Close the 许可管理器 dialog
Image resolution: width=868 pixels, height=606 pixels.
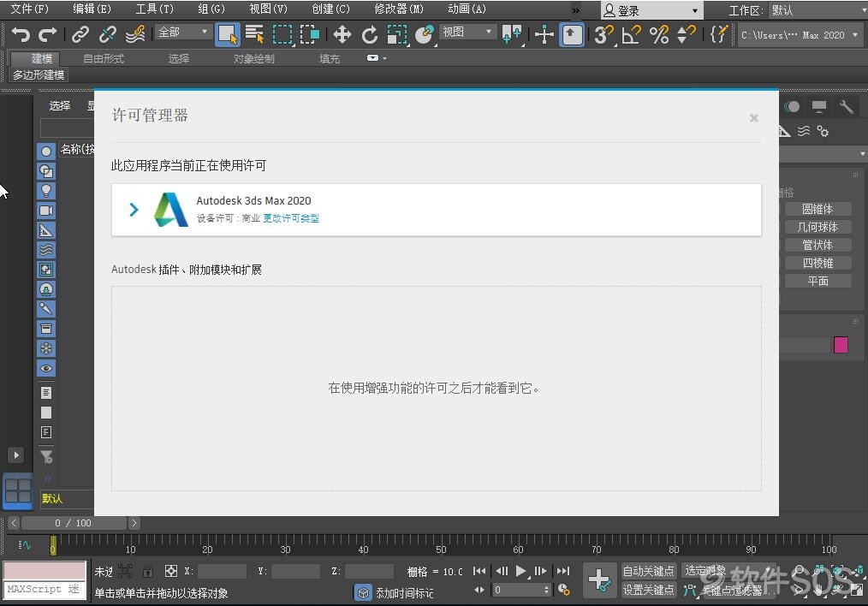click(x=753, y=117)
